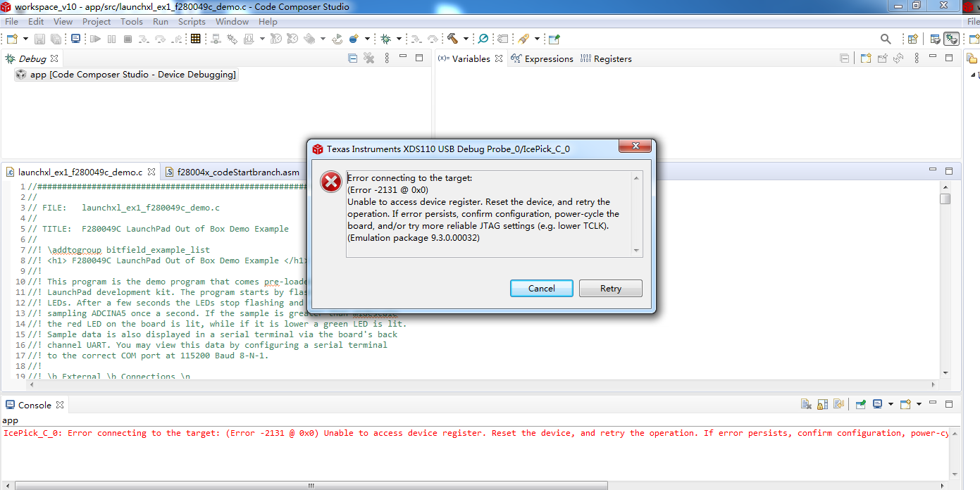The height and width of the screenshot is (490, 980).
Task: Click the New file toolbar icon
Action: click(12, 39)
